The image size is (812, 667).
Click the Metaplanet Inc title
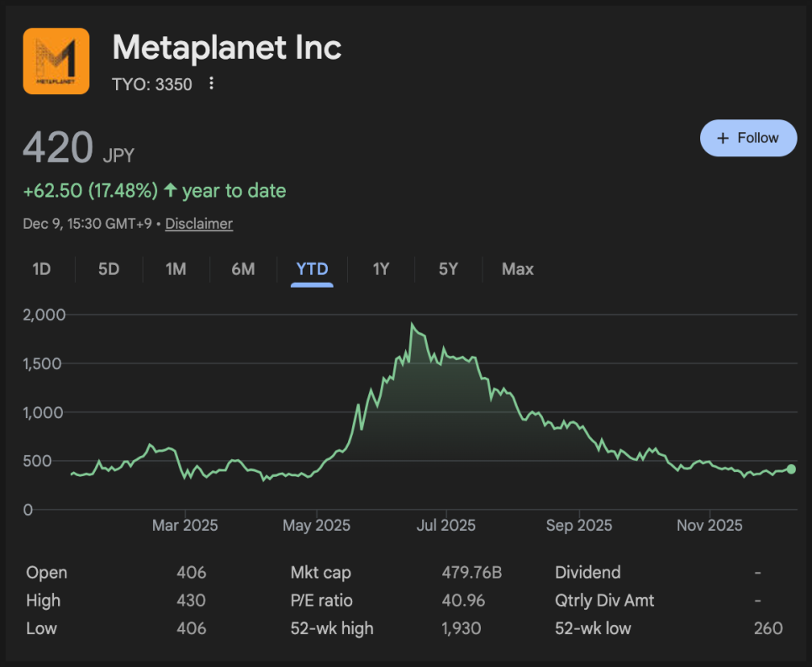[227, 48]
